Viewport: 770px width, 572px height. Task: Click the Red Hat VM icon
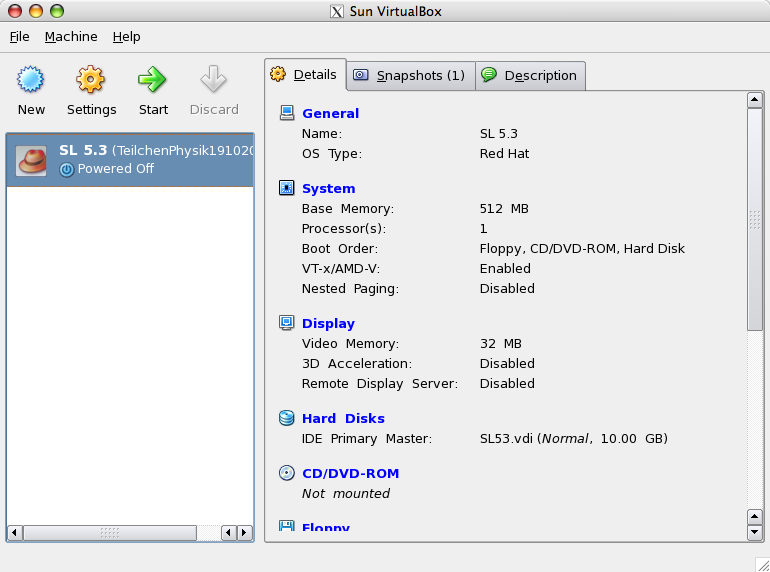click(31, 161)
